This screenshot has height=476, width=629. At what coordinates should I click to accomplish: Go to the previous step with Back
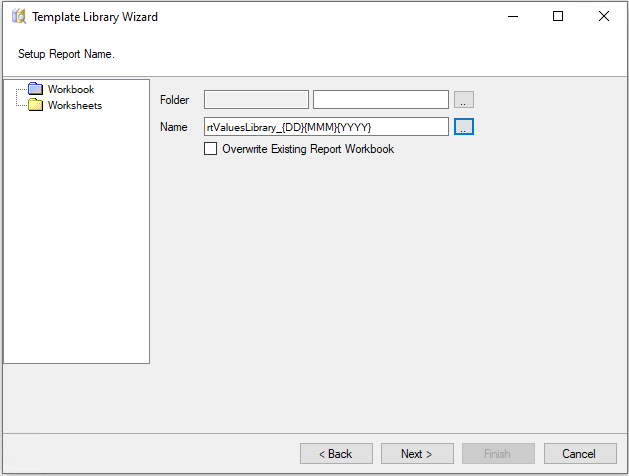pyautogui.click(x=336, y=454)
